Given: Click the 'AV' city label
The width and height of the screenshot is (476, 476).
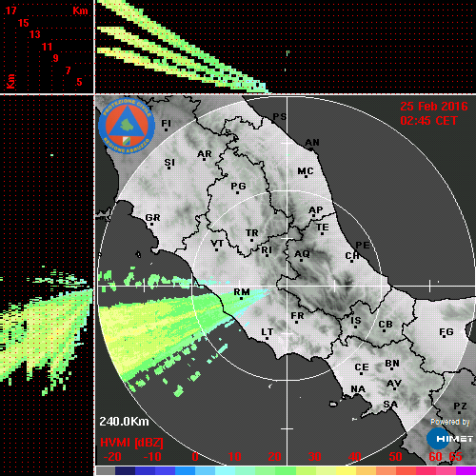Looking at the screenshot, I should (x=394, y=384).
